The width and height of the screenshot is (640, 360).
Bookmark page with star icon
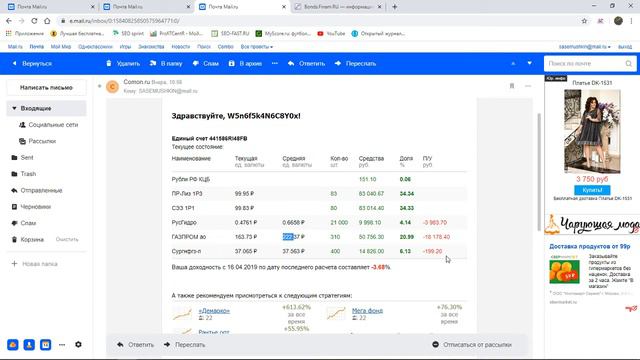point(584,21)
